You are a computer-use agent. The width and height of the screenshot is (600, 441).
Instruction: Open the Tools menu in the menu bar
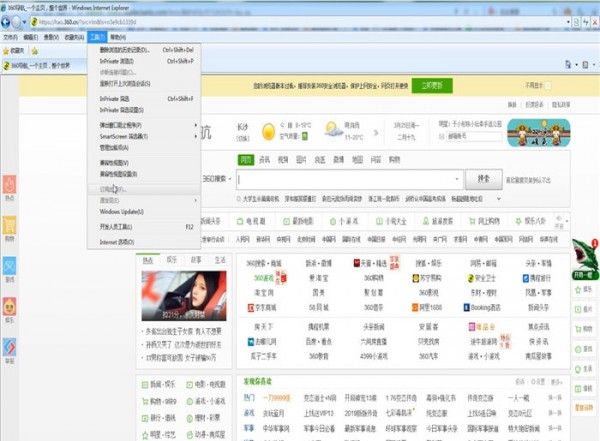pos(96,37)
